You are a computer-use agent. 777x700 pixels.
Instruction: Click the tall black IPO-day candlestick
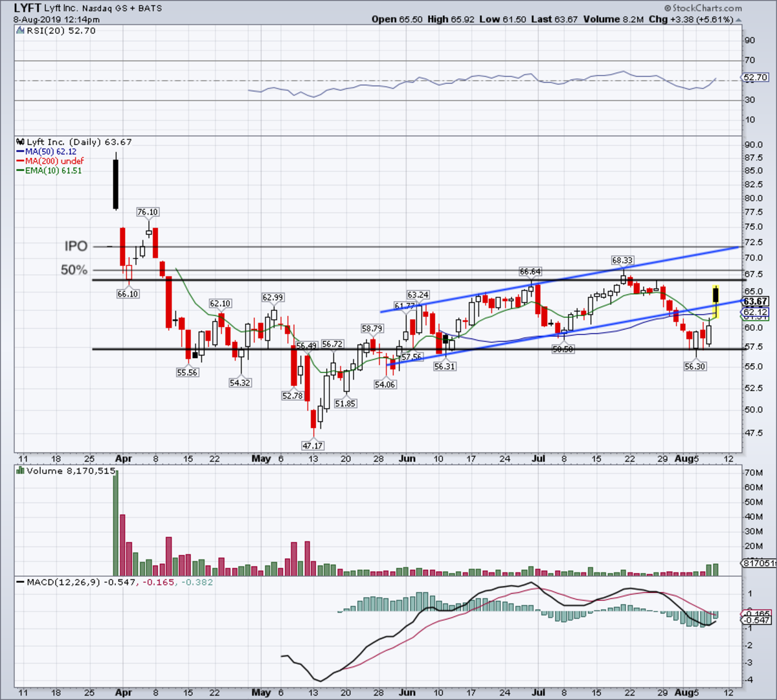(115, 181)
